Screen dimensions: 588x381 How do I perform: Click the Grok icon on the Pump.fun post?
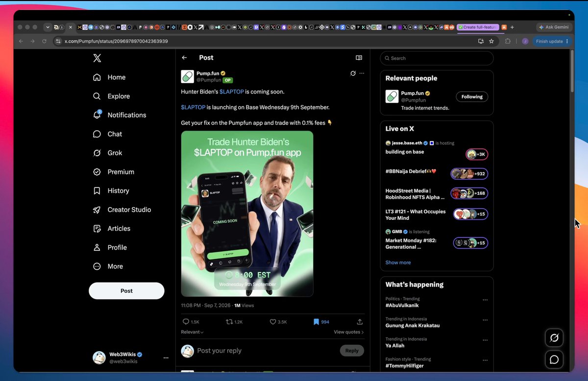[x=353, y=73]
